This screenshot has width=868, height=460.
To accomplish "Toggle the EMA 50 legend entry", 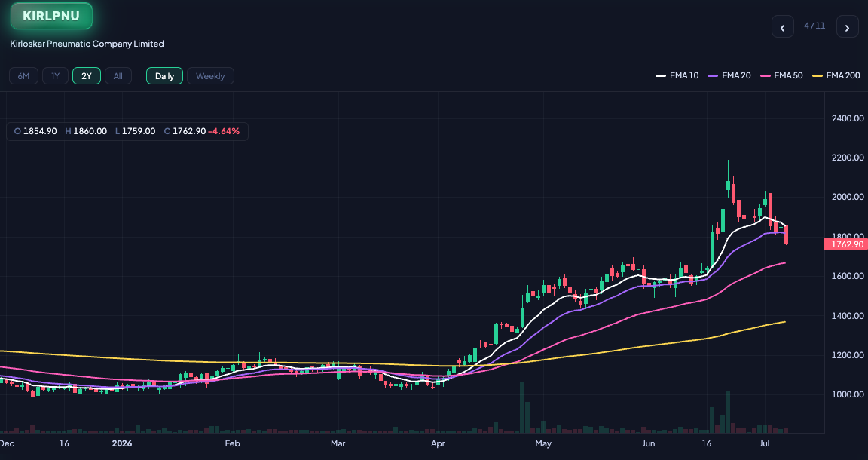I will coord(781,75).
